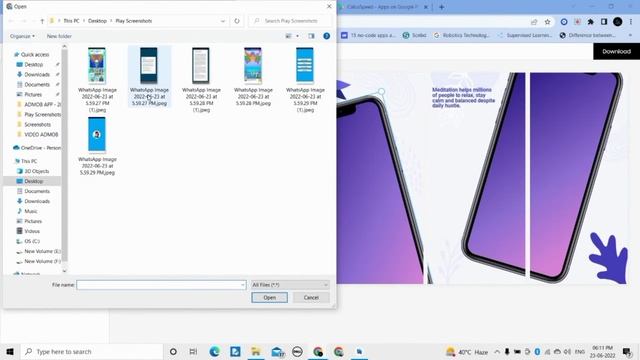The image size is (640, 360).
Task: Launch Microsoft Edge from taskbar
Action: (x=215, y=351)
